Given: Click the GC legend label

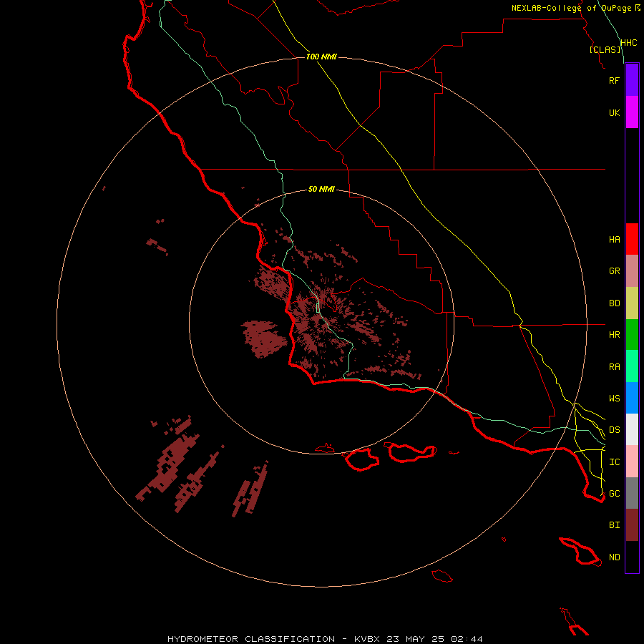Looking at the screenshot, I should [x=614, y=493].
